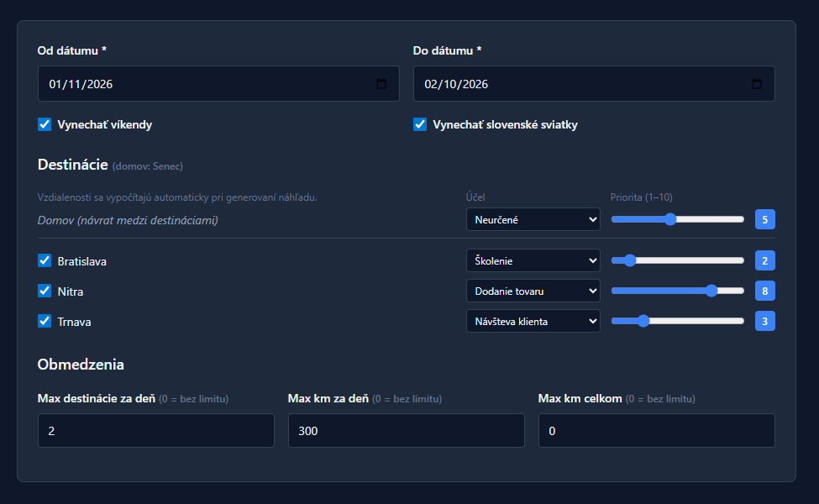Disable Vynechať víkendy checkbox
The height and width of the screenshot is (504, 819).
coord(45,124)
